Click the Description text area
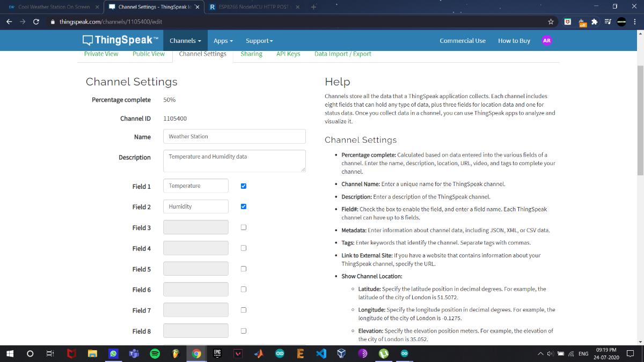The width and height of the screenshot is (644, 362). coord(235,161)
